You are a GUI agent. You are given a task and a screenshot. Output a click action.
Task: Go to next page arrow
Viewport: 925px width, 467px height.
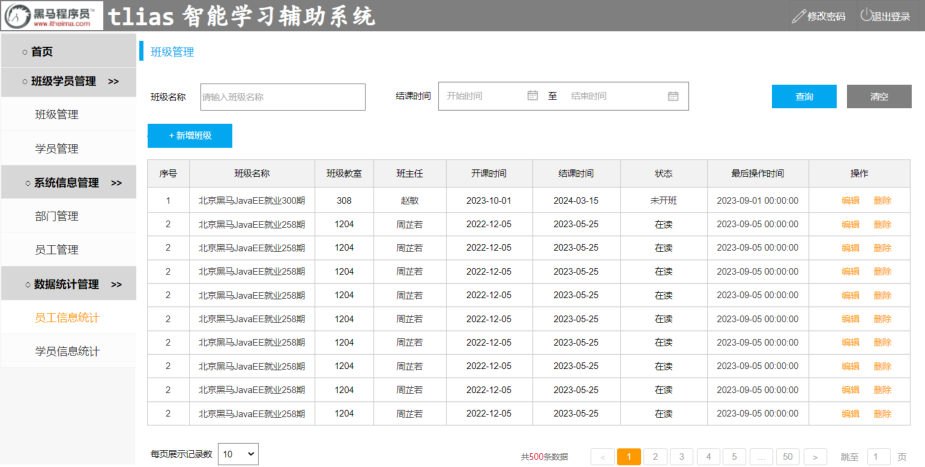[815, 456]
